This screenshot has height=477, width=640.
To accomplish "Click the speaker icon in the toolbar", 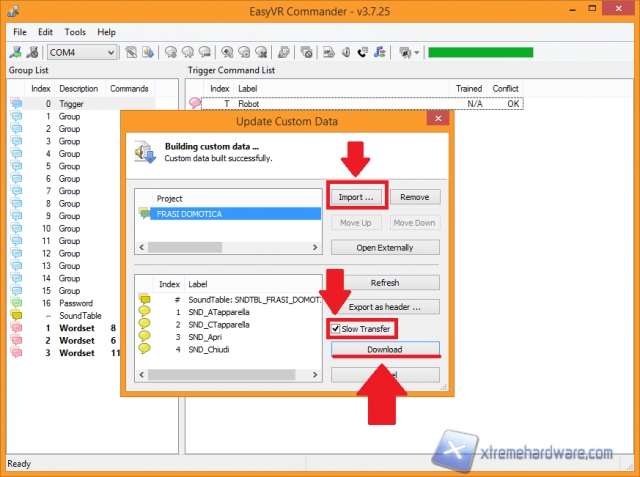I will click(x=346, y=52).
